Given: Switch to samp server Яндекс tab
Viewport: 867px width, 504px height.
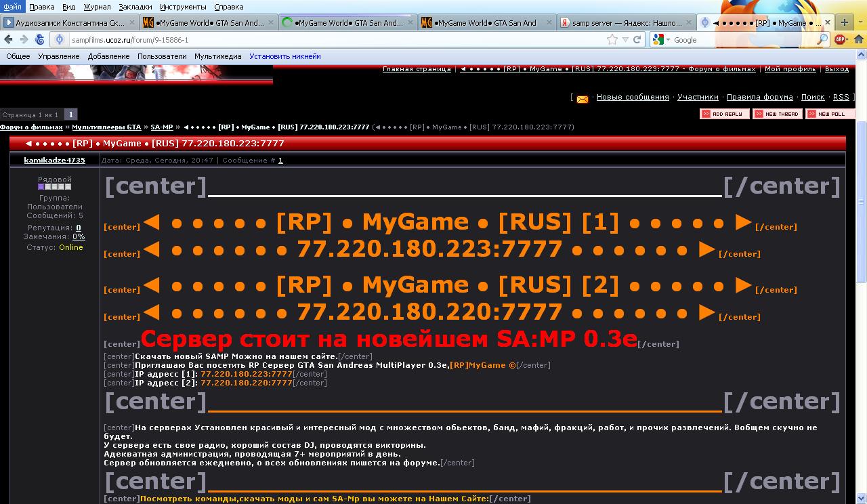Looking at the screenshot, I should (x=626, y=22).
